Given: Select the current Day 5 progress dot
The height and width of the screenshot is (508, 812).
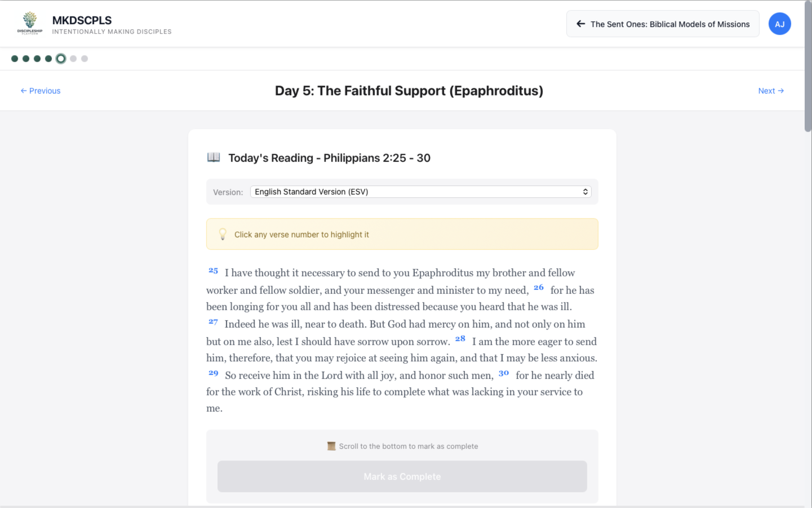Looking at the screenshot, I should click(61, 58).
